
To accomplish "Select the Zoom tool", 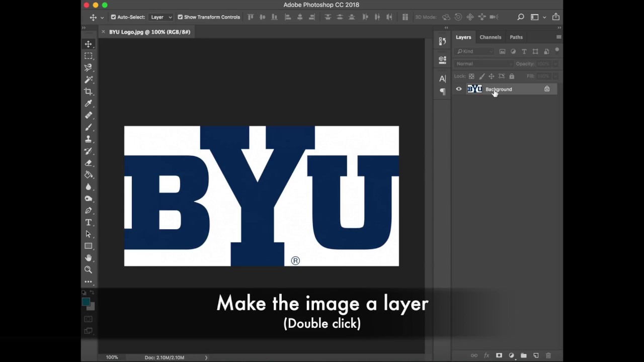I will [x=89, y=270].
